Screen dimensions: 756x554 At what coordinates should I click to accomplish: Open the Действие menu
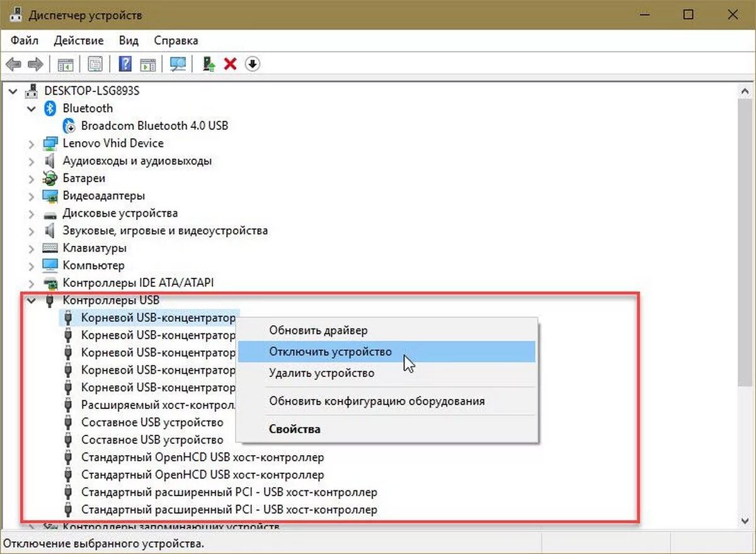tap(78, 40)
